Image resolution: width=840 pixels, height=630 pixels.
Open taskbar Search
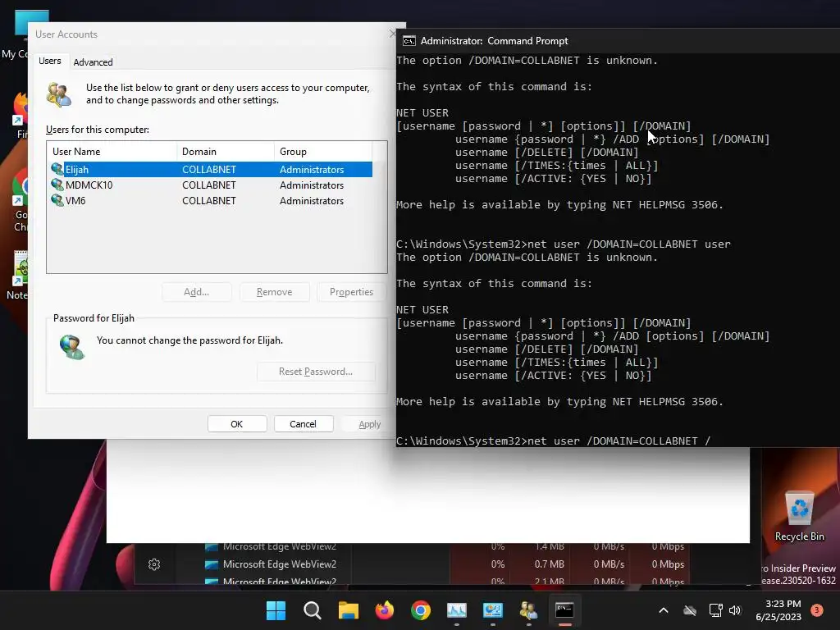pyautogui.click(x=313, y=610)
